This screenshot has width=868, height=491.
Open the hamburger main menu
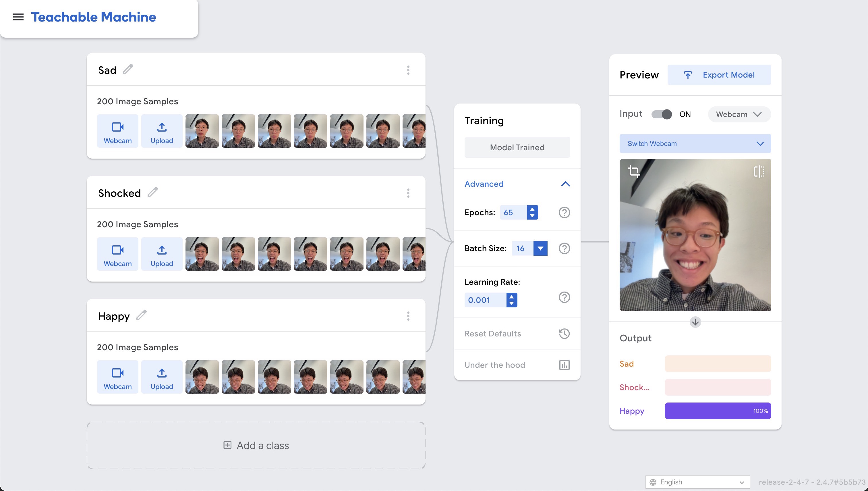[18, 17]
